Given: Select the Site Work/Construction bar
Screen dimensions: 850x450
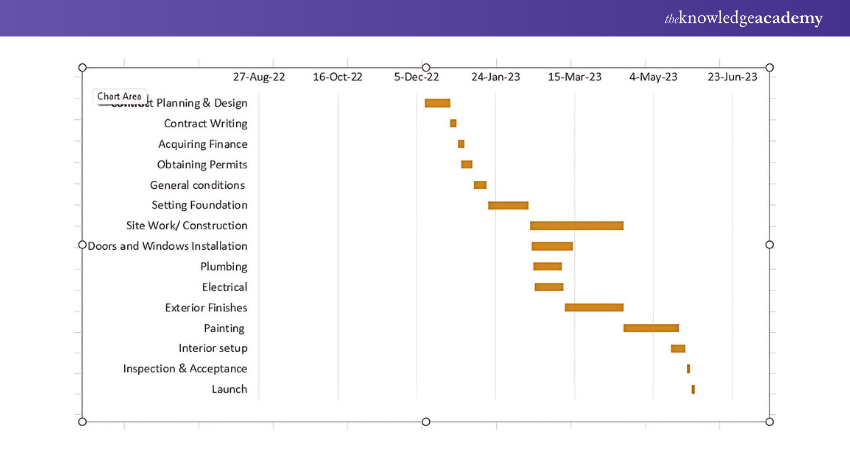Looking at the screenshot, I should tap(576, 226).
